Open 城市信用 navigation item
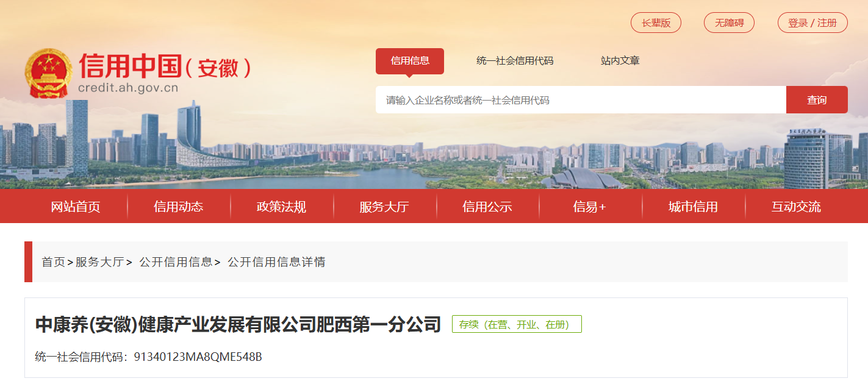Image resolution: width=868 pixels, height=384 pixels. 693,207
